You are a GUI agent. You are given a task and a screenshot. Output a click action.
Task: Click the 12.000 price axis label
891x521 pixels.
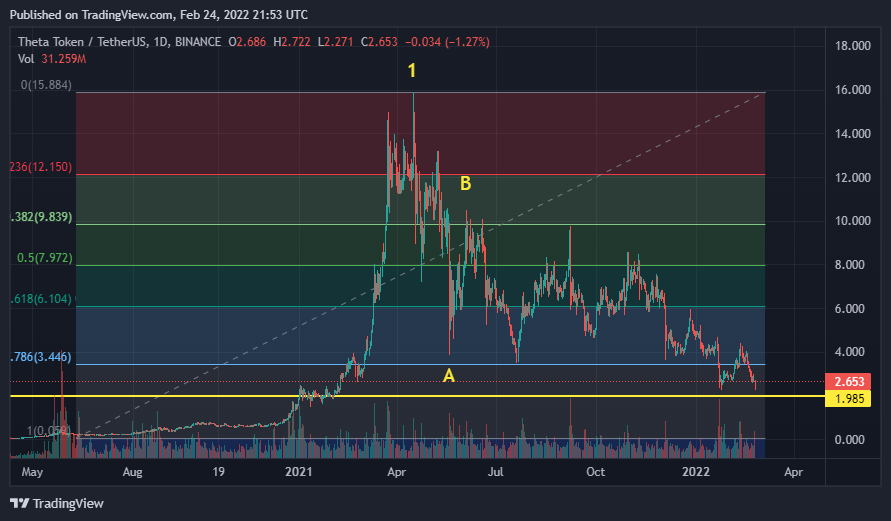(x=852, y=178)
